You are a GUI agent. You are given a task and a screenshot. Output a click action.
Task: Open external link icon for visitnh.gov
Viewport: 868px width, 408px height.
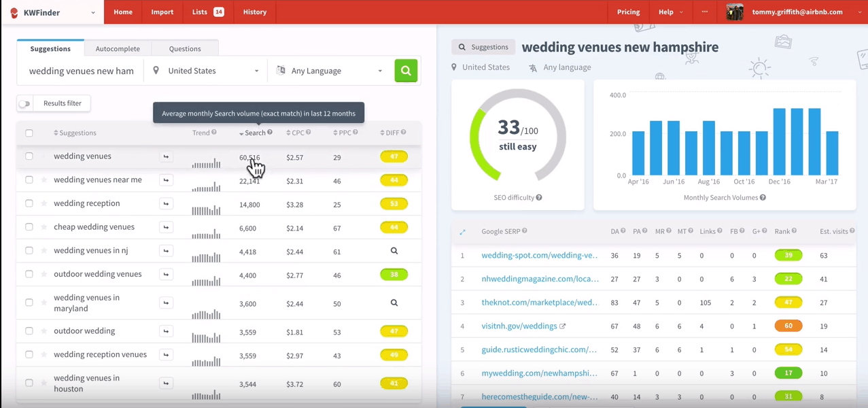click(x=563, y=326)
